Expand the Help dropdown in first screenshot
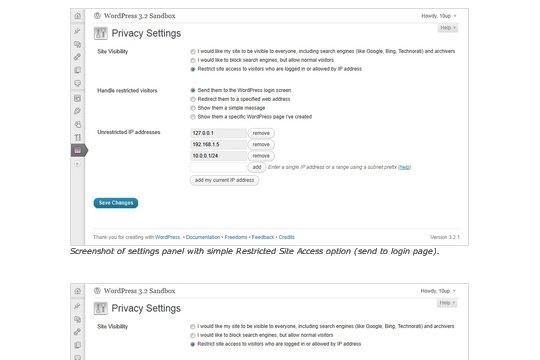This screenshot has width=540, height=360. coord(448,28)
